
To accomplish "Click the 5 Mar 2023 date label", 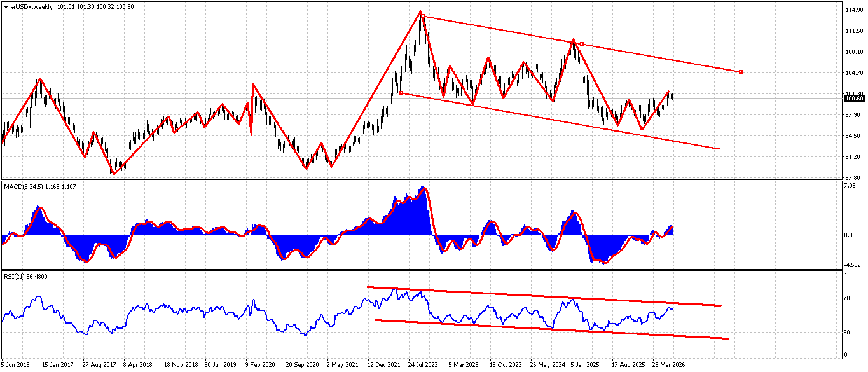I will click(x=463, y=366).
